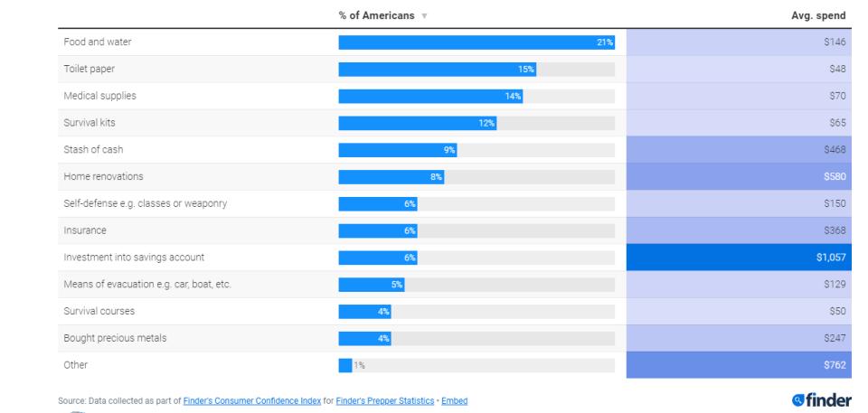Open Finder's Prepper Statistics link
Viewport: 868px width, 413px height.
pyautogui.click(x=385, y=400)
